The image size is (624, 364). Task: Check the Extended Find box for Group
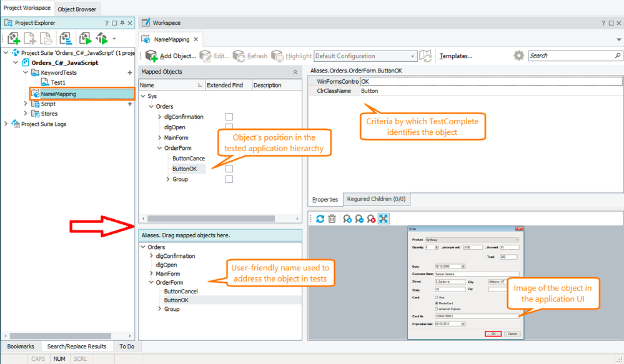[x=229, y=179]
